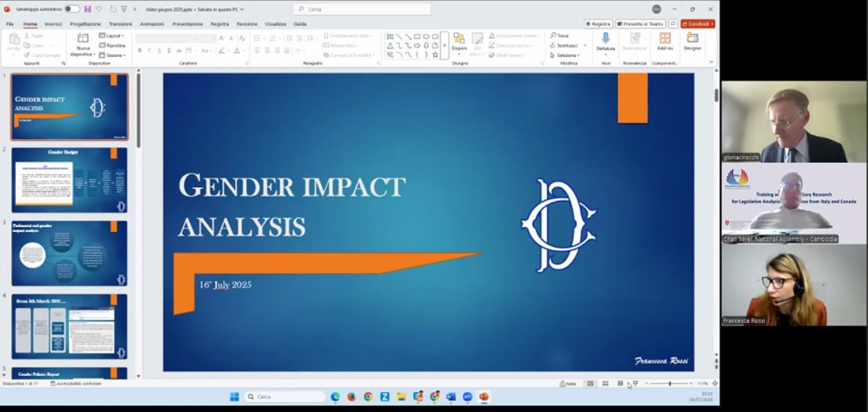Click the 16 July 2025 date text
The height and width of the screenshot is (412, 868).
pyautogui.click(x=226, y=285)
